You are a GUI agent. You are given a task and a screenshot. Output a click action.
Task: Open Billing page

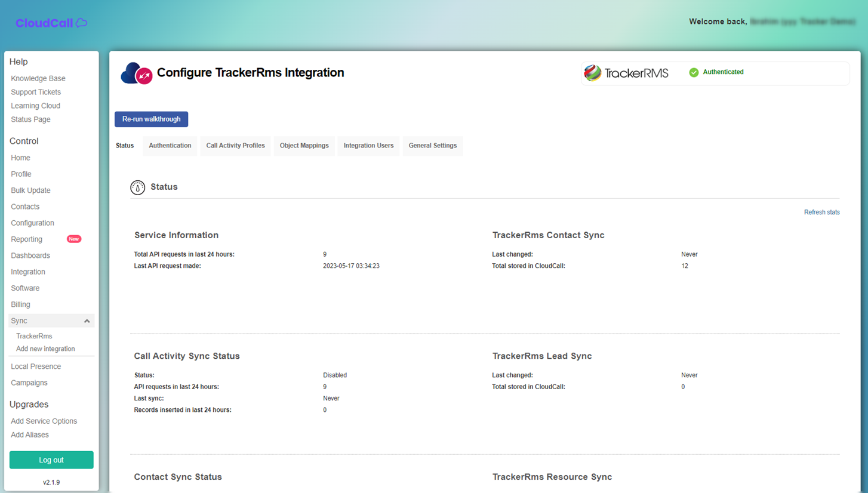(20, 304)
